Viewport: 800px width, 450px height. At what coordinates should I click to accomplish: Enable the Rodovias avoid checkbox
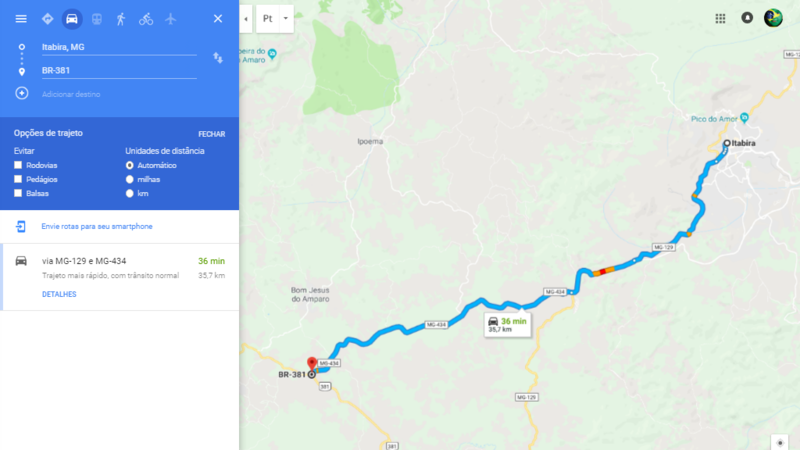(18, 165)
